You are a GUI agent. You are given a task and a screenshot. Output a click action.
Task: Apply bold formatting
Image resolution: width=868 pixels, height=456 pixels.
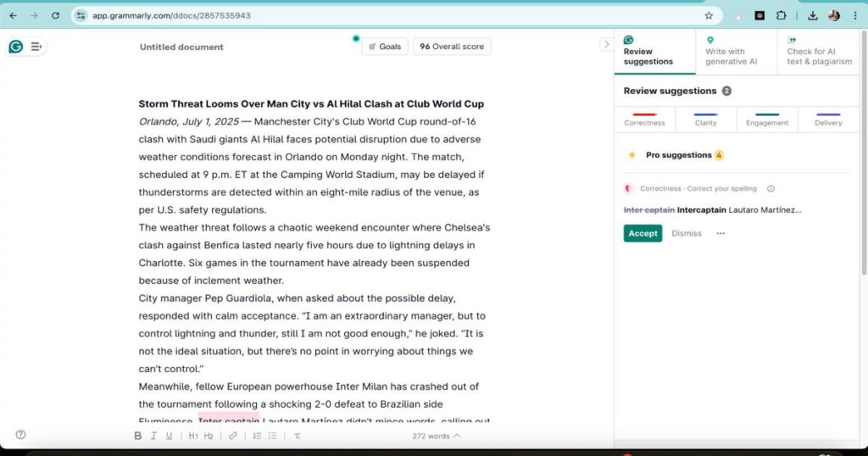click(x=138, y=436)
